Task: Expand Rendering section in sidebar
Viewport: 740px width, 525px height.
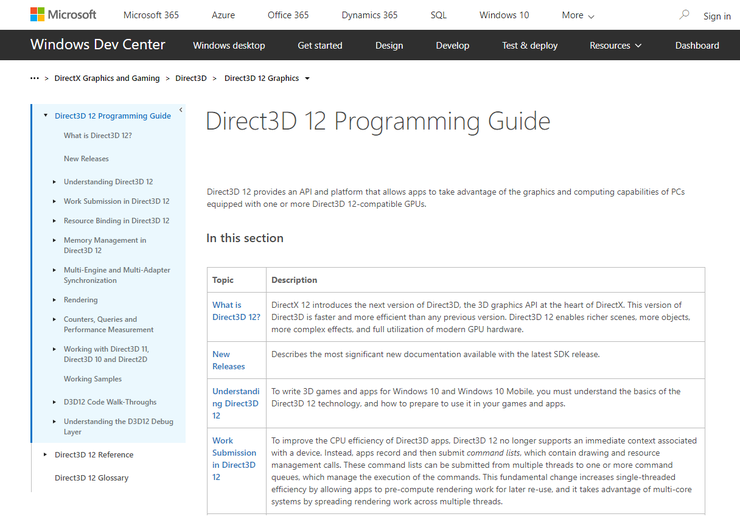Action: click(x=55, y=300)
